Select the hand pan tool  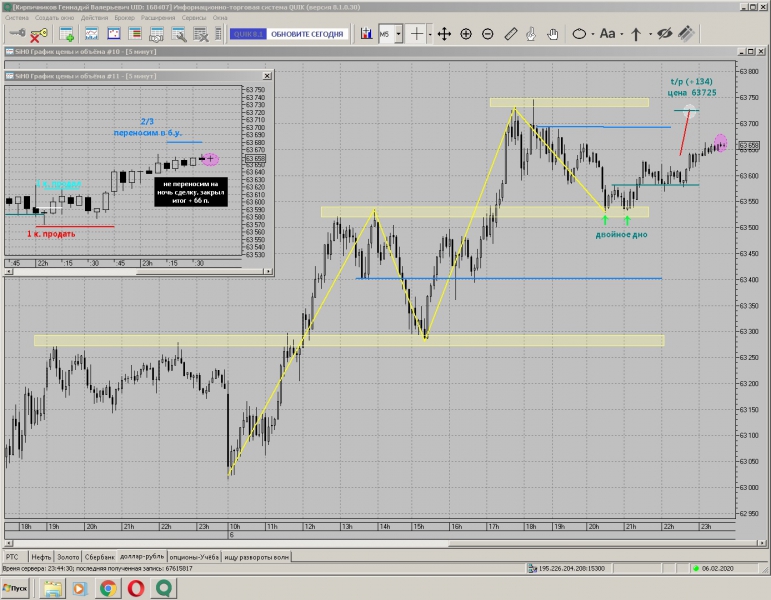click(553, 33)
